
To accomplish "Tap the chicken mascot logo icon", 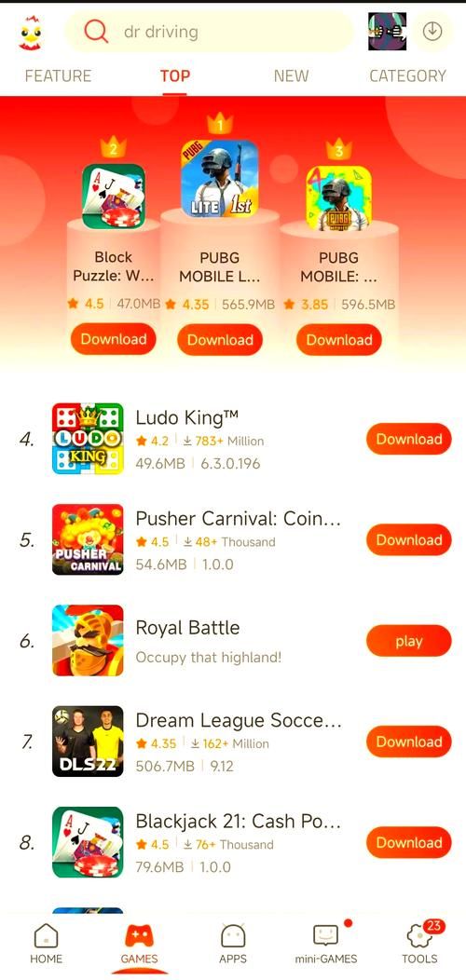I will [30, 33].
